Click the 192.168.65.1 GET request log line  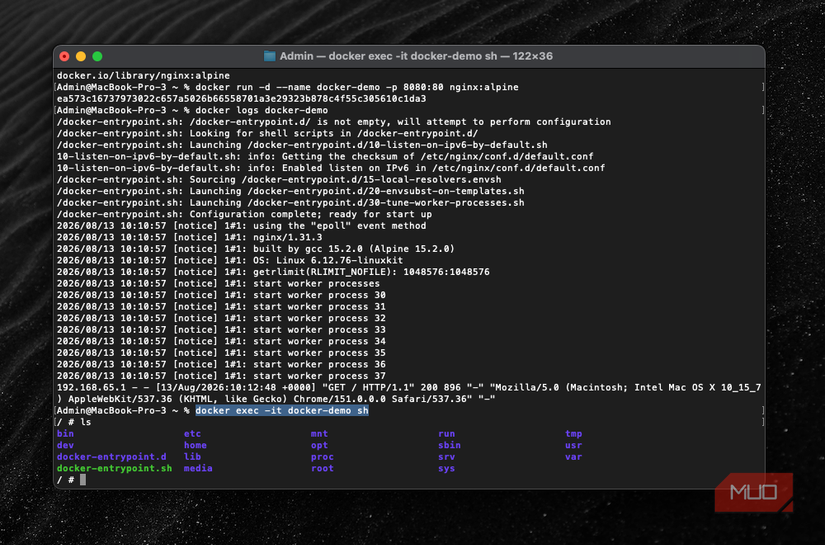[409, 388]
